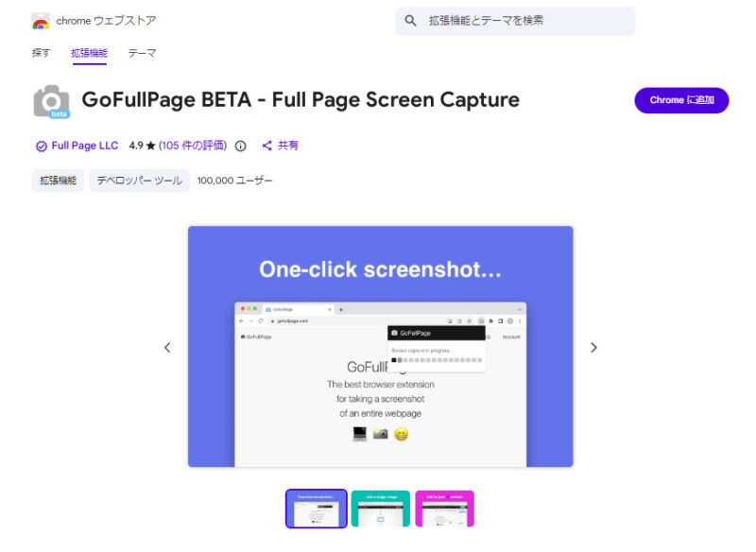Select the teal second screenshot thumbnail
The width and height of the screenshot is (756, 552).
click(x=381, y=509)
